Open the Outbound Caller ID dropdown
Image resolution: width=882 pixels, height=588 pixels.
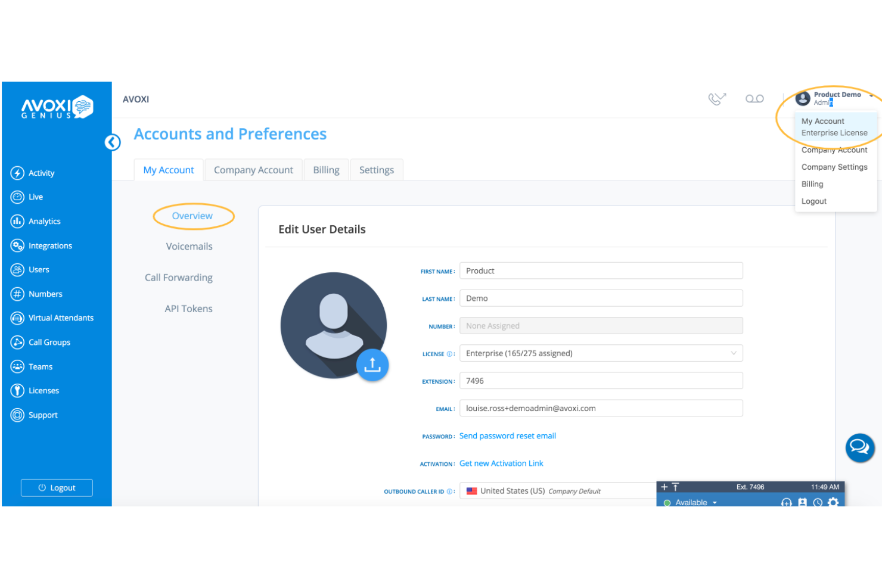[558, 491]
